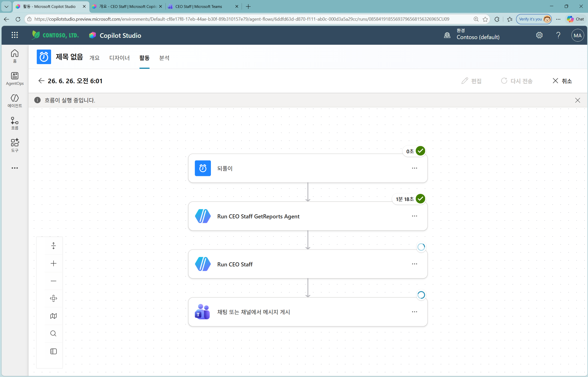Viewport: 588px width, 377px height.
Task: Show more sidebar items ellipsis
Action: [15, 168]
